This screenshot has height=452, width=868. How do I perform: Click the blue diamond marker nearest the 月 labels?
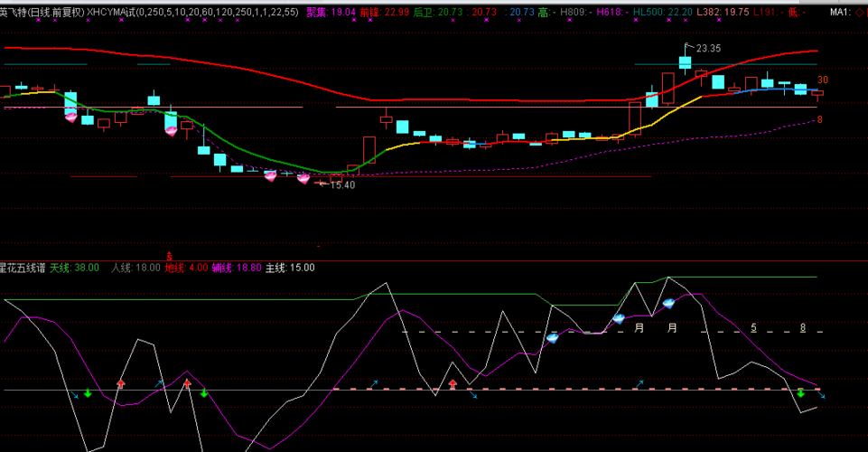(668, 304)
